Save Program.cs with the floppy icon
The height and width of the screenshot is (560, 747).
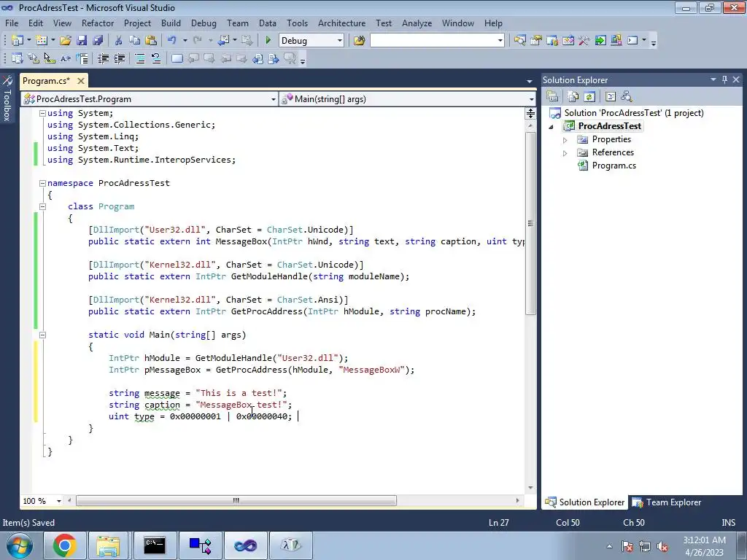82,41
